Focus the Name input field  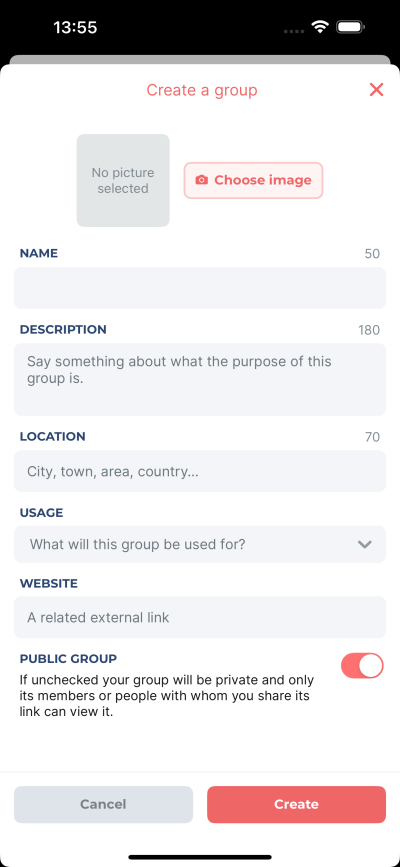[x=200, y=288]
